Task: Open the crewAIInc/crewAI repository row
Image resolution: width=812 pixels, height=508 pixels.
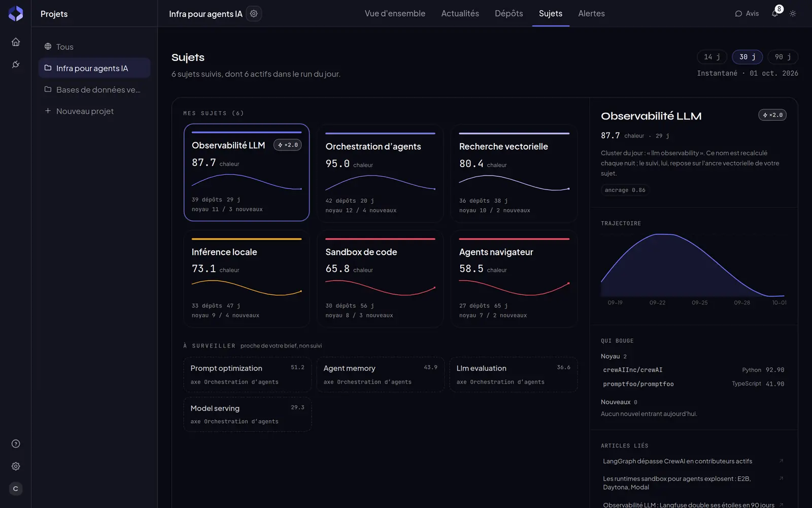Action: (x=693, y=370)
